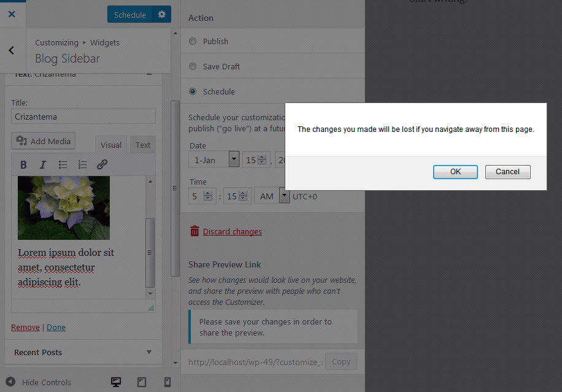Switch to the Text editor tab
Image resolution: width=562 pixels, height=392 pixels.
pyautogui.click(x=143, y=145)
